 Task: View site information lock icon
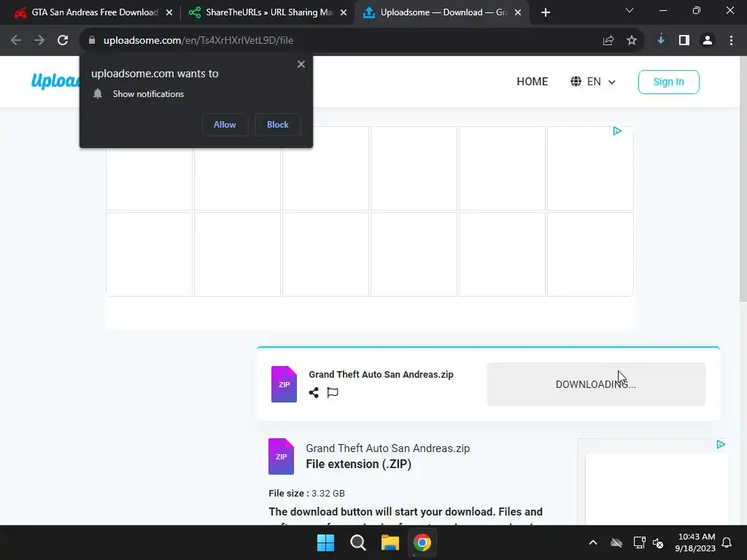point(92,41)
